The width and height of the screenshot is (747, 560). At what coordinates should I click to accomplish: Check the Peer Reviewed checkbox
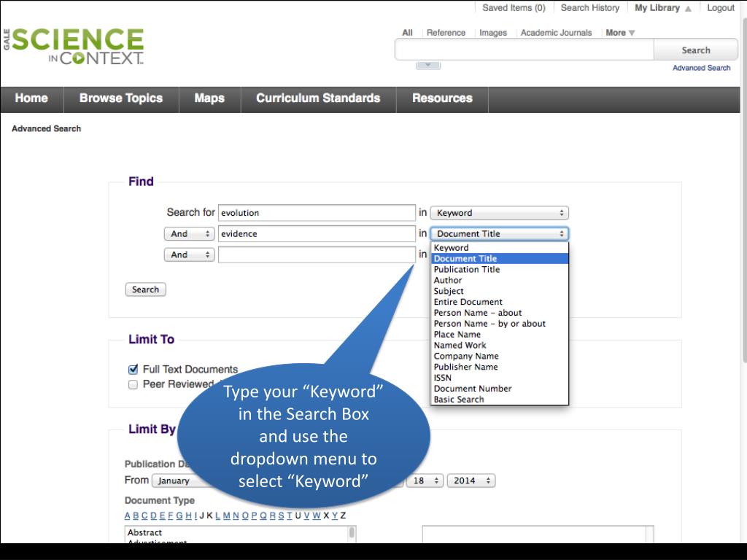[133, 384]
